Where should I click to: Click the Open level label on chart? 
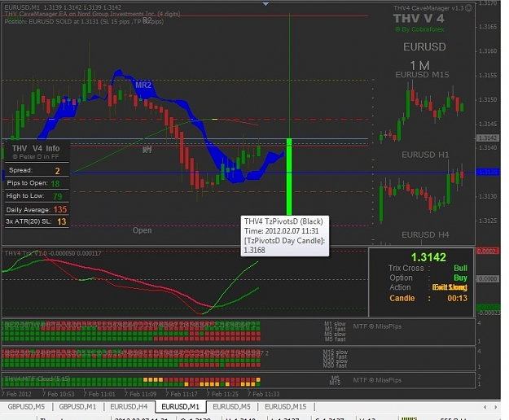143,230
